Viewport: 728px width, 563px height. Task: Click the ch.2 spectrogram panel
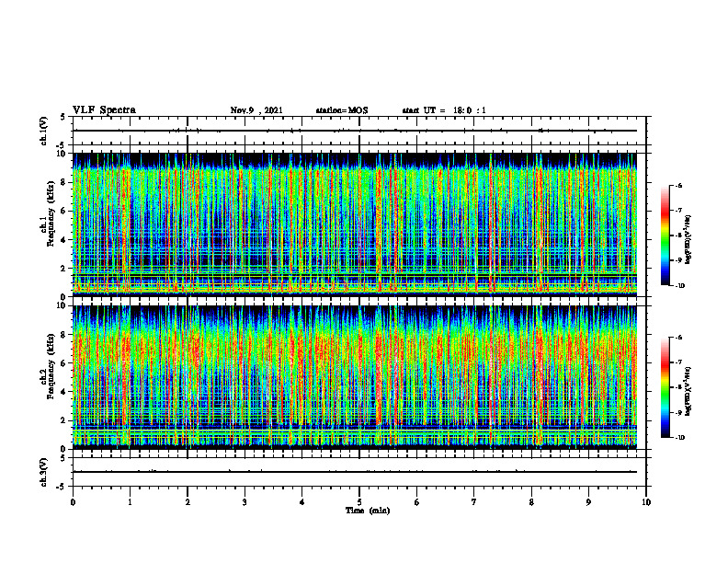pos(355,377)
